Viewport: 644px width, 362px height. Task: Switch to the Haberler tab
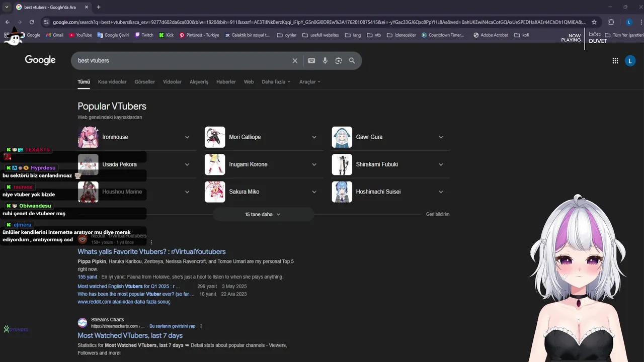[x=226, y=82]
